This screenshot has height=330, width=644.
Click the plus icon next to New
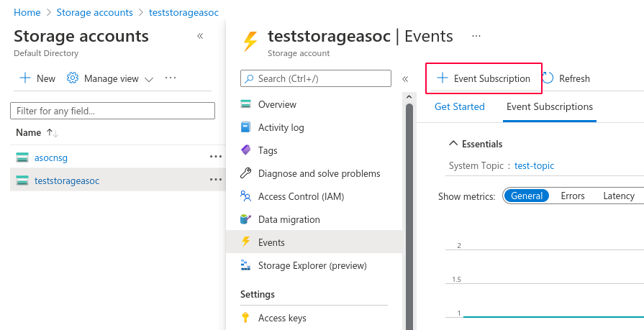coord(25,78)
